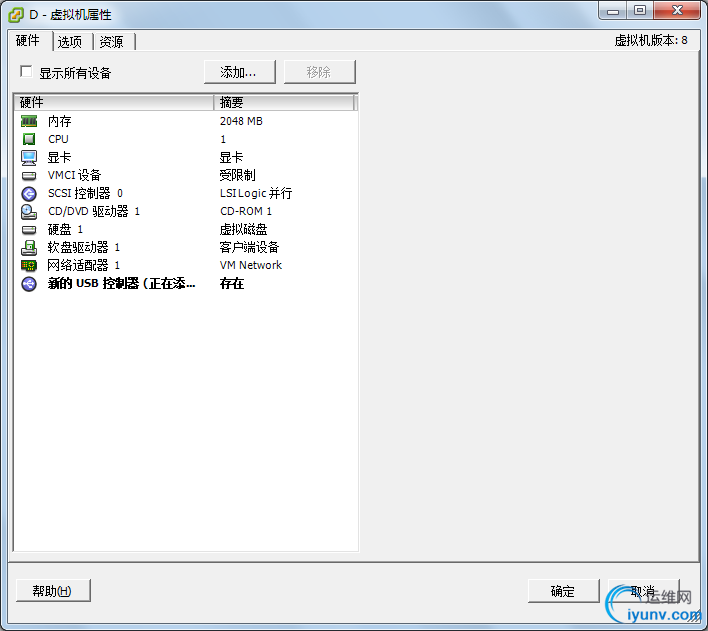Click the 硬件 column header
This screenshot has width=708, height=631.
click(114, 103)
